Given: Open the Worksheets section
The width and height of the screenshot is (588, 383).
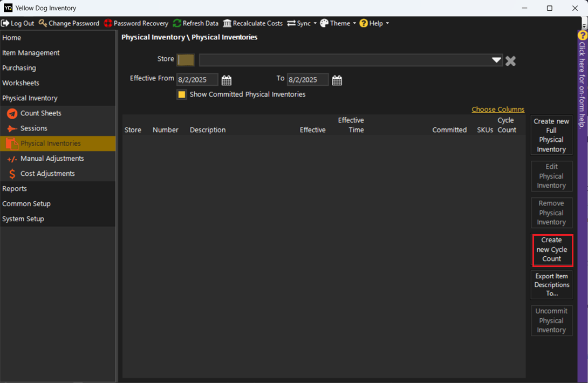Looking at the screenshot, I should tap(58, 83).
